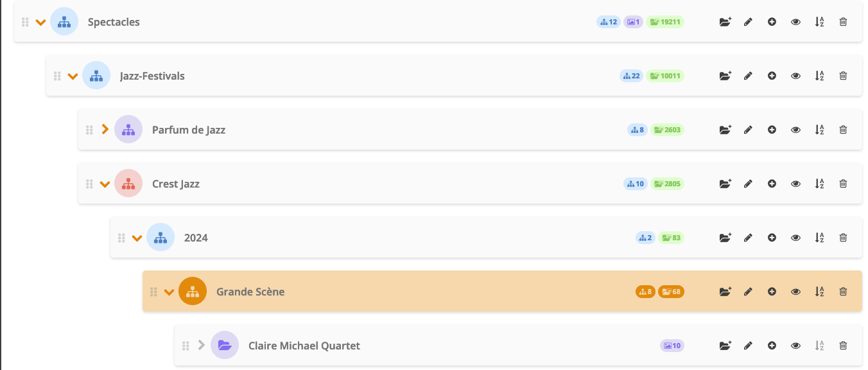Click the Crest Jazz category label
Viewport: 868px width, 370px height.
(176, 184)
